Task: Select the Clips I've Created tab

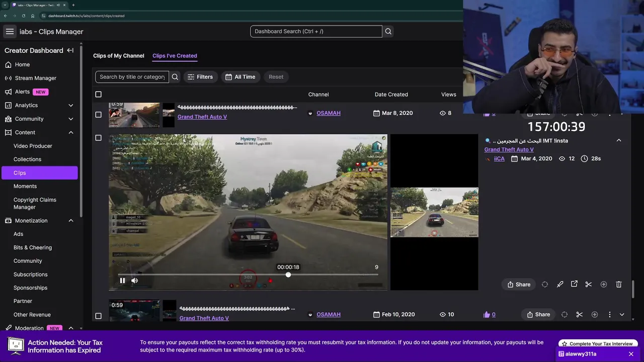Action: [175, 56]
